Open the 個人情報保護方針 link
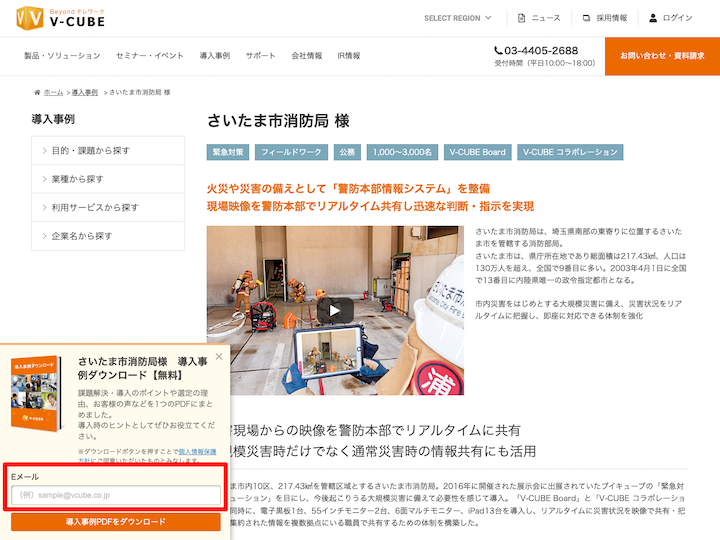This screenshot has width=720, height=540. click(197, 451)
